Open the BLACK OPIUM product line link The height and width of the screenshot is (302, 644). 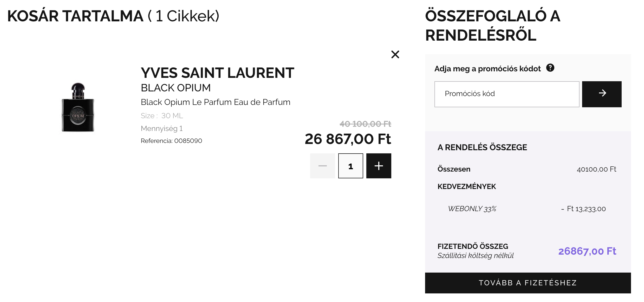(x=176, y=88)
